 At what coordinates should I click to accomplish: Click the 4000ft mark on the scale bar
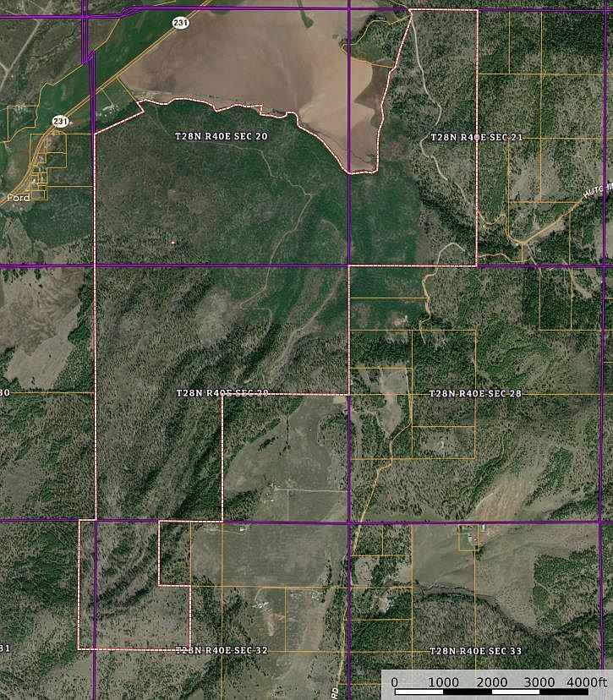coord(587,682)
